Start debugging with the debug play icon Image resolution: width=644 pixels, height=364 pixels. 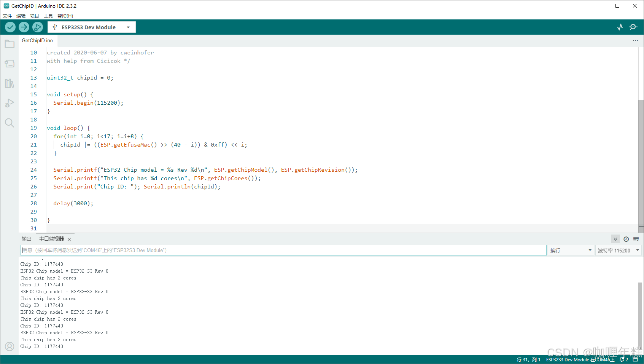(x=37, y=27)
